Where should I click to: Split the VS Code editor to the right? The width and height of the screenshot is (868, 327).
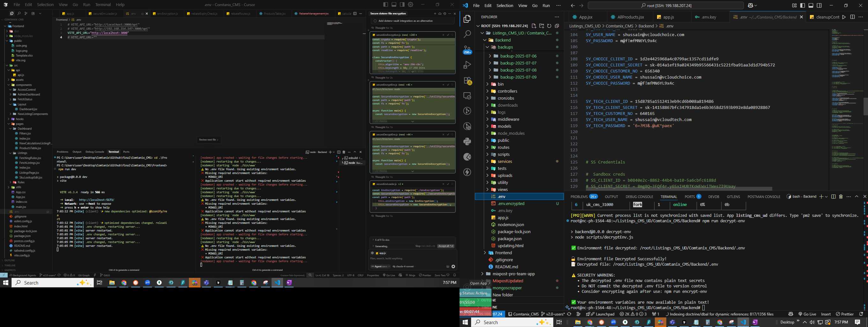pyautogui.click(x=852, y=17)
